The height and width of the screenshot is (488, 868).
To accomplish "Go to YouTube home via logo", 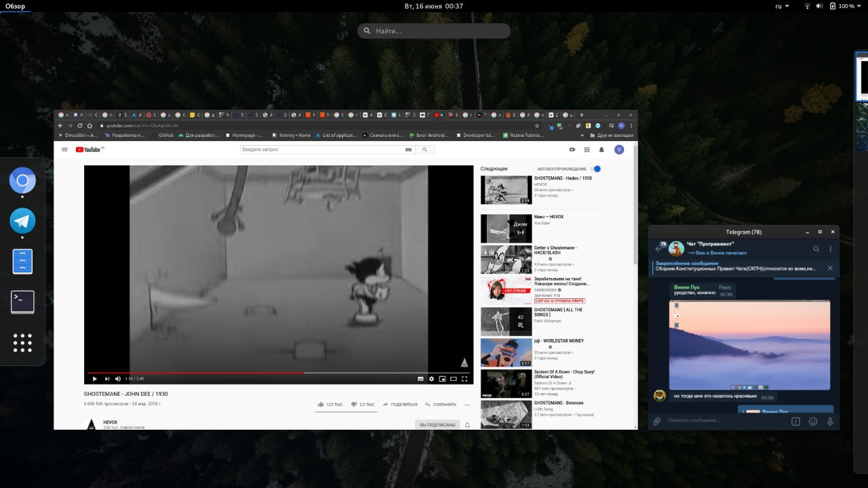I will click(x=88, y=149).
